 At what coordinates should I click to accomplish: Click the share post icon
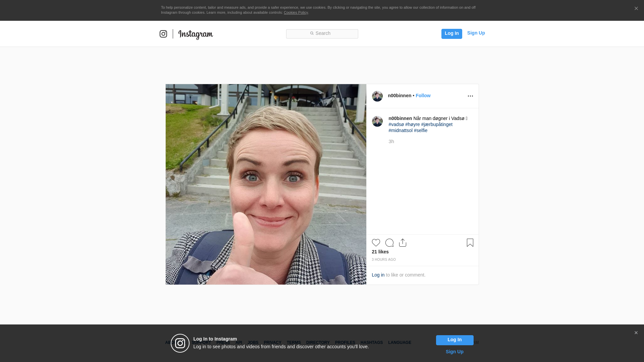pyautogui.click(x=402, y=243)
